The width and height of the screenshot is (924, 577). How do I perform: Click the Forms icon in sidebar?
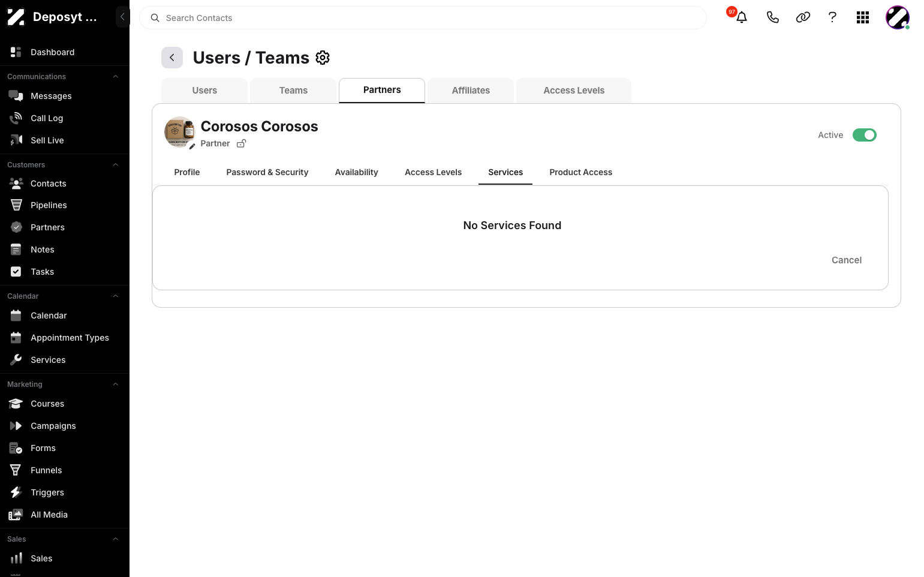(x=16, y=448)
